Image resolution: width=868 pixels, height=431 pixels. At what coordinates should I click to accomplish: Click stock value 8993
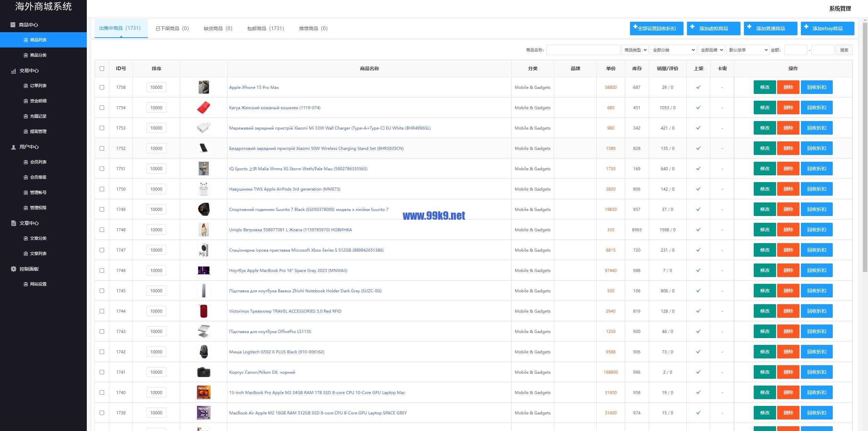pos(637,230)
